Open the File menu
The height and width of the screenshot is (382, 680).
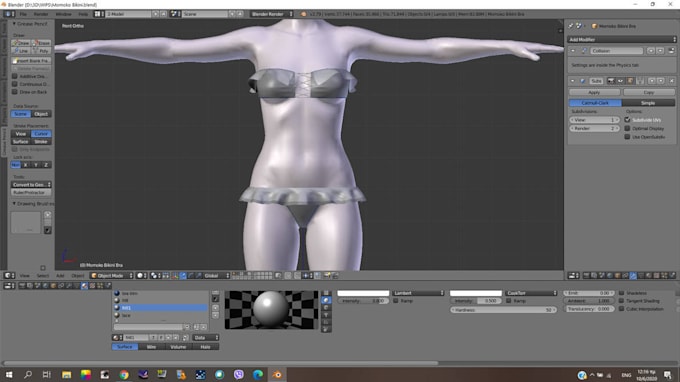23,14
